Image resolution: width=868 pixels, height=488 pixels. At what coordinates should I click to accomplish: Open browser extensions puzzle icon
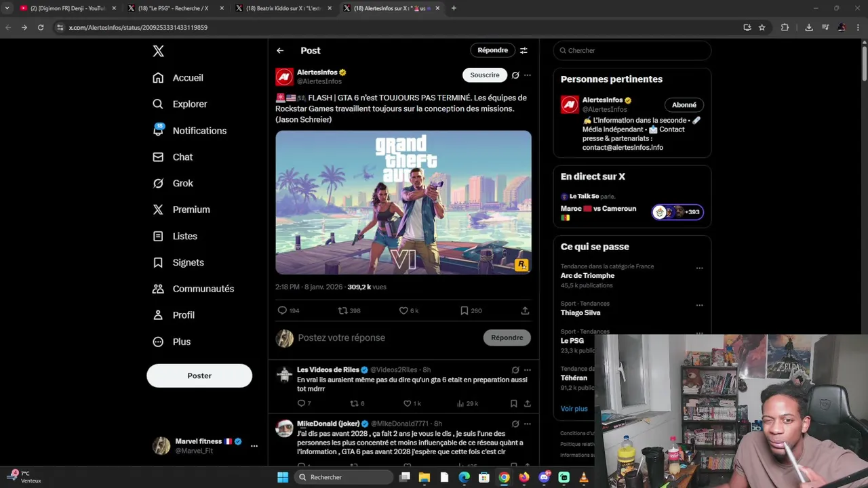point(785,27)
